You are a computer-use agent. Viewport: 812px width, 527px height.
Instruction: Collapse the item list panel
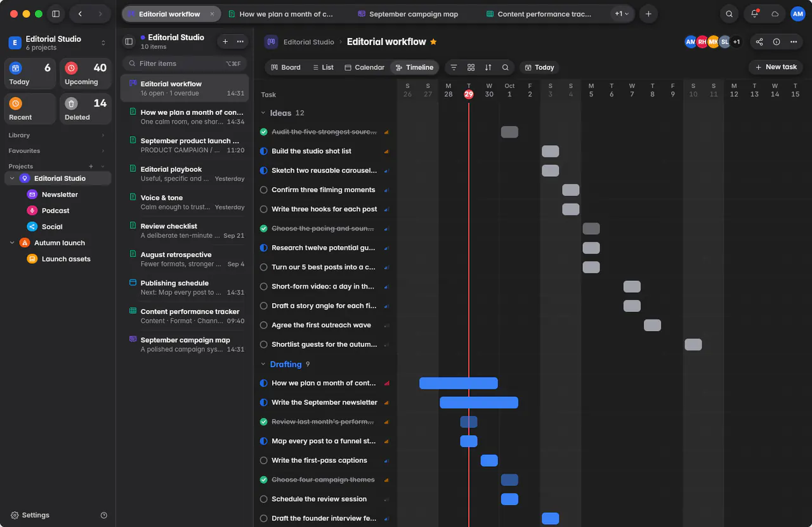coord(129,41)
